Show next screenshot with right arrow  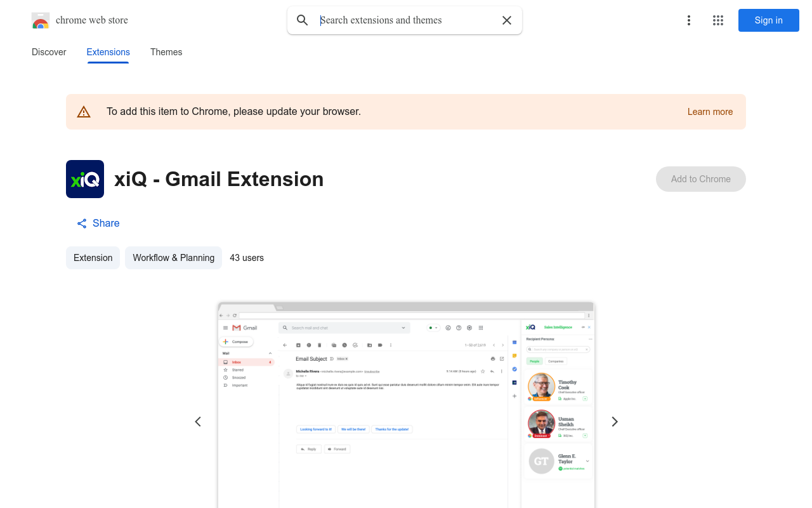pyautogui.click(x=614, y=422)
